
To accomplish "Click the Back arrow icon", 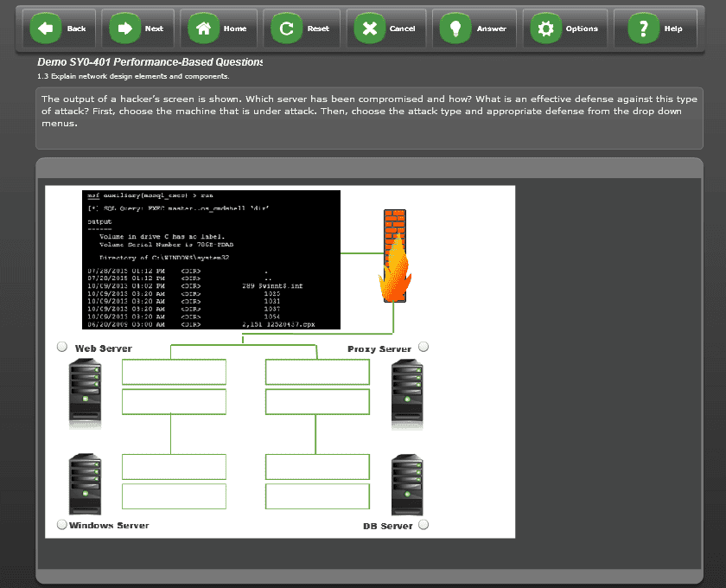I will pyautogui.click(x=48, y=28).
